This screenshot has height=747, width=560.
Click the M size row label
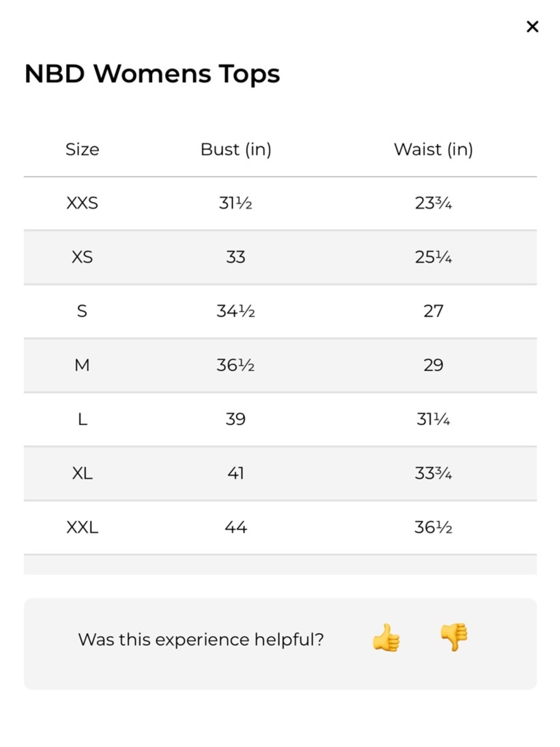pos(82,365)
